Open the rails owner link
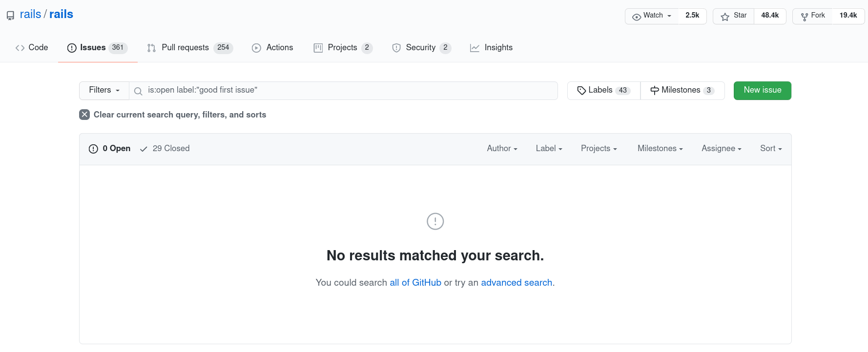 tap(30, 14)
